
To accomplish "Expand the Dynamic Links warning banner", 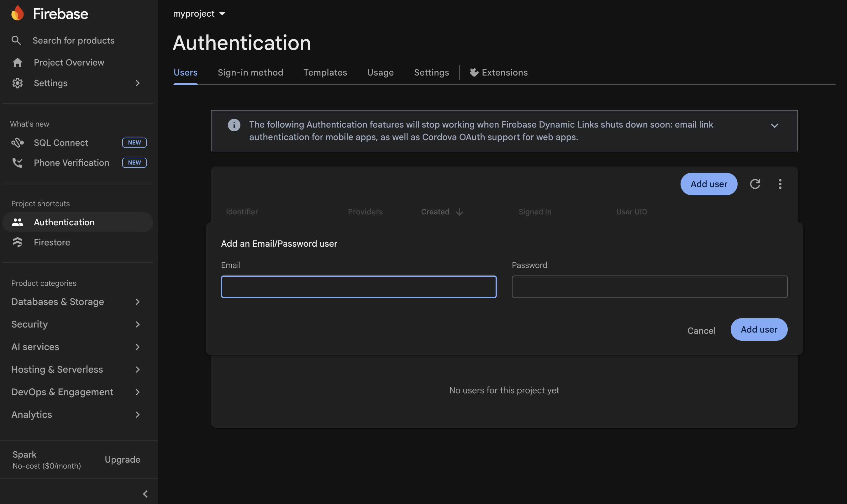I will point(774,126).
